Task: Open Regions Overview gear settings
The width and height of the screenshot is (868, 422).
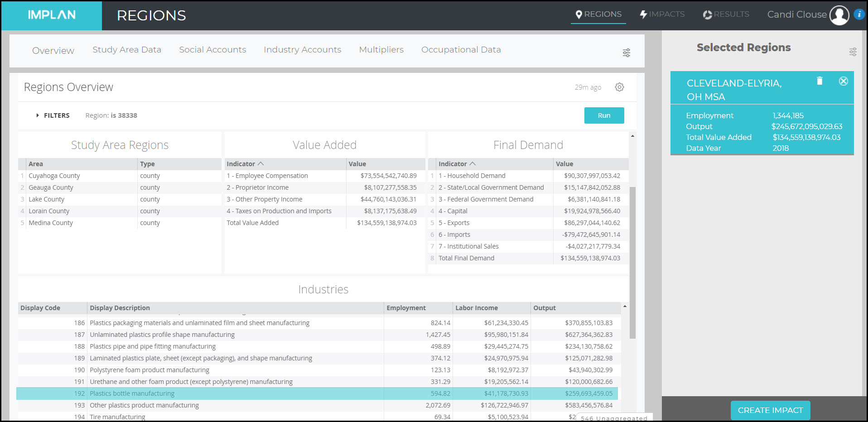Action: pyautogui.click(x=619, y=87)
